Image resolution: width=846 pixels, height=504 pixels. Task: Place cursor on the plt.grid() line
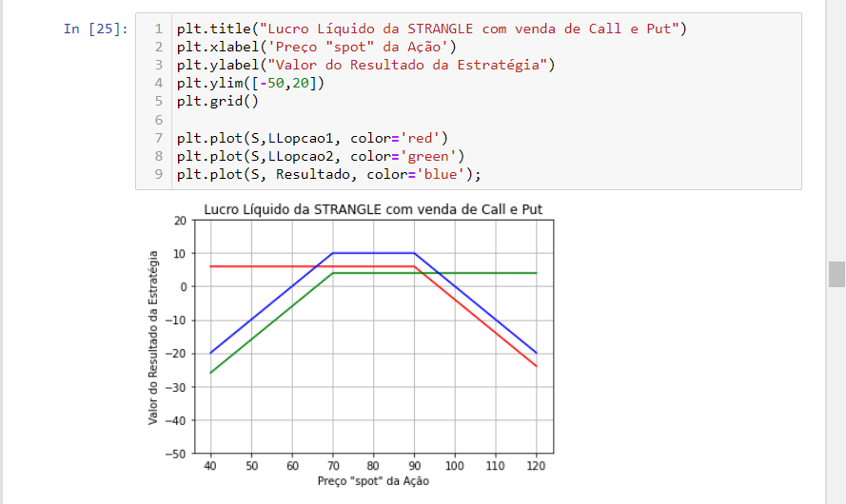(217, 101)
